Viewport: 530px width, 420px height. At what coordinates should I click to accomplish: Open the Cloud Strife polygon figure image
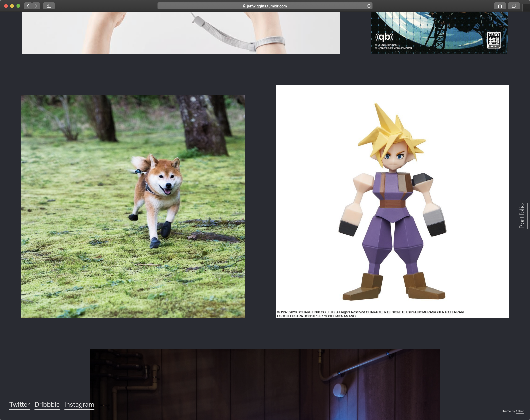[392, 201]
